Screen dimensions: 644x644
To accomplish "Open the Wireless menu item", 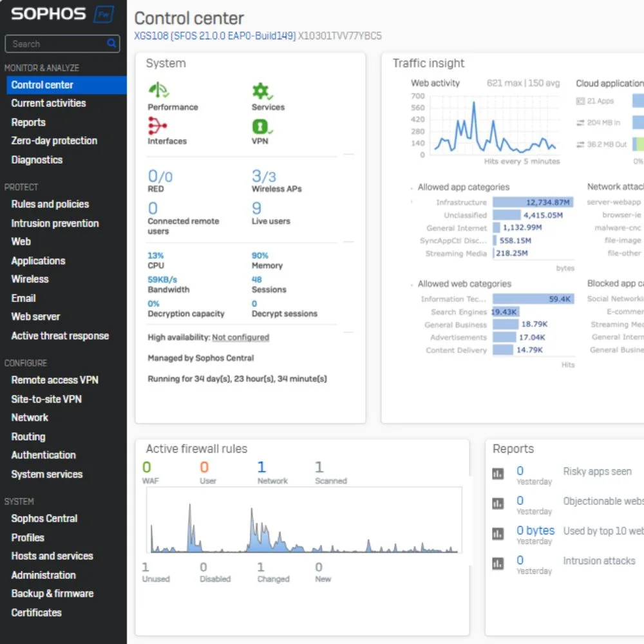I will coord(30,279).
